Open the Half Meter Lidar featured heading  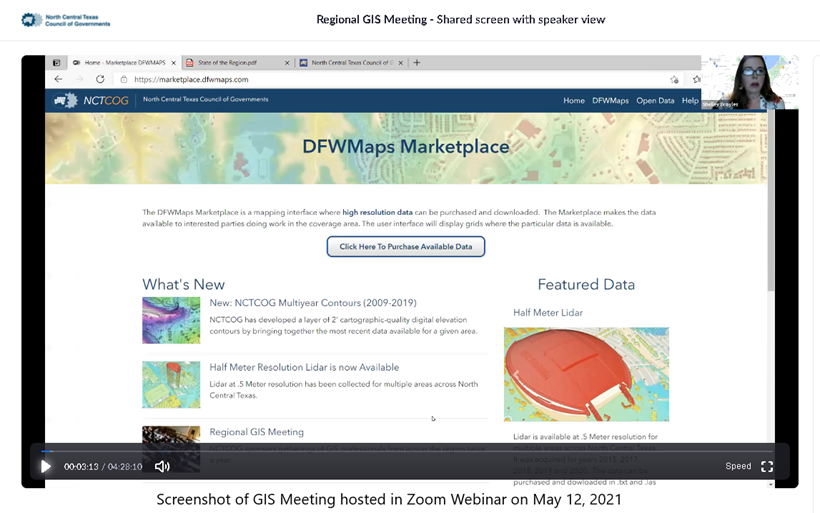(548, 312)
